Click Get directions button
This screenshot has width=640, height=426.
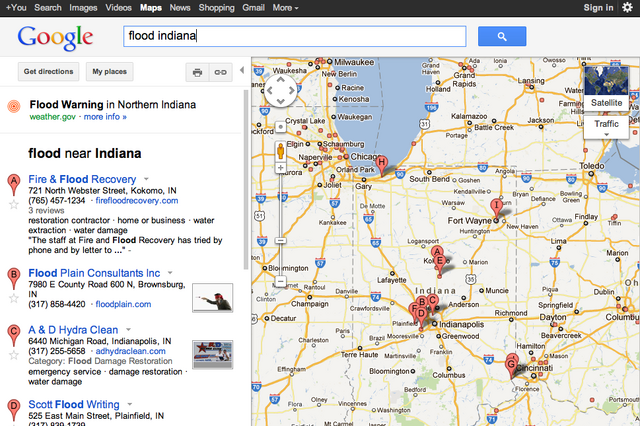click(x=49, y=72)
